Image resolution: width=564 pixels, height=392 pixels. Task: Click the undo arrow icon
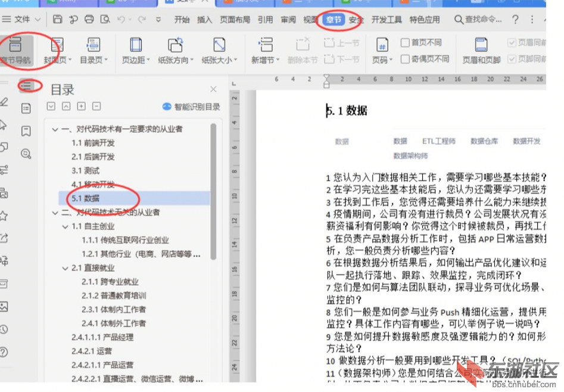[121, 19]
